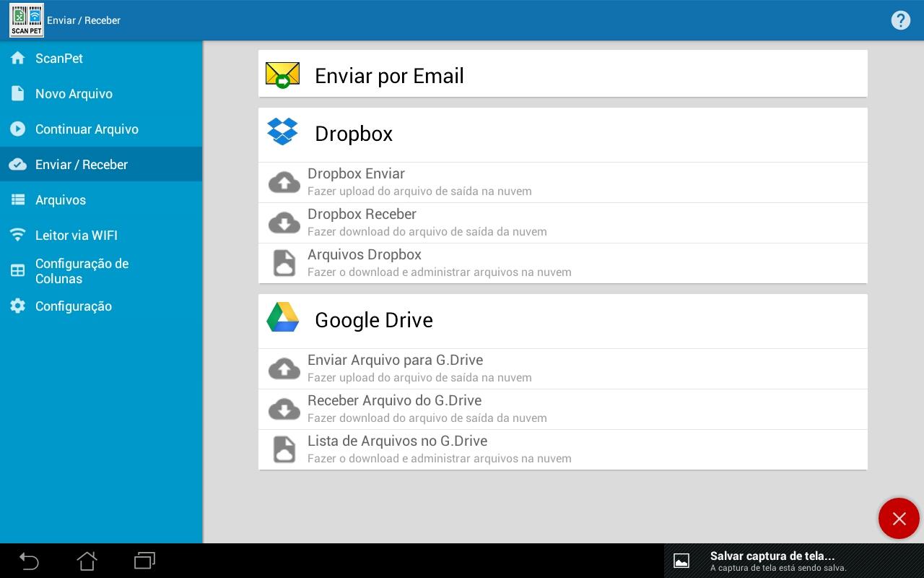Viewport: 924px width, 578px height.
Task: Click the play icon for Continuar Arquivo
Action: (18, 129)
